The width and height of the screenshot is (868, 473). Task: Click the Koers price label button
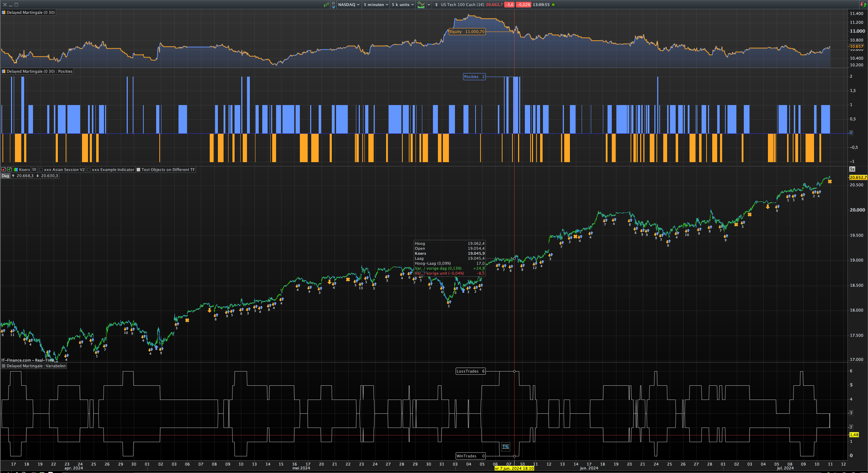tap(24, 170)
